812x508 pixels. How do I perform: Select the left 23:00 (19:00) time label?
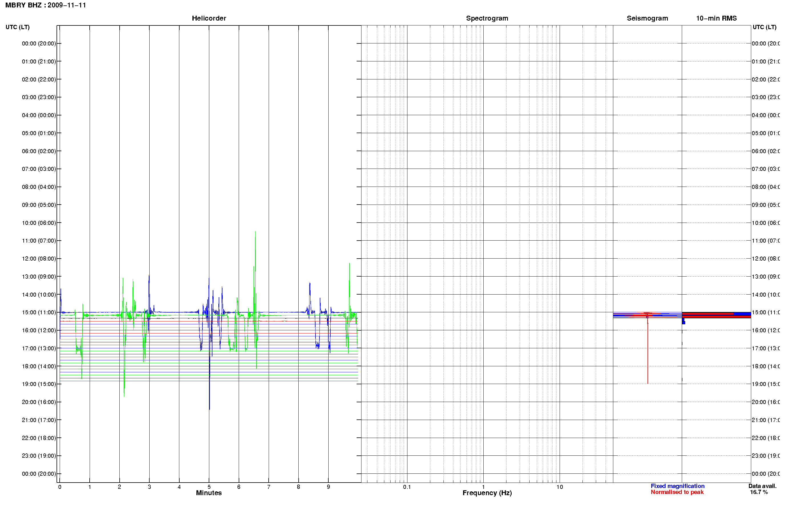click(x=39, y=456)
